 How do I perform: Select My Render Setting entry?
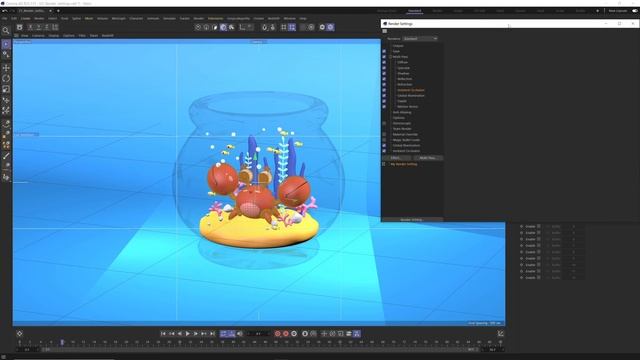click(404, 164)
